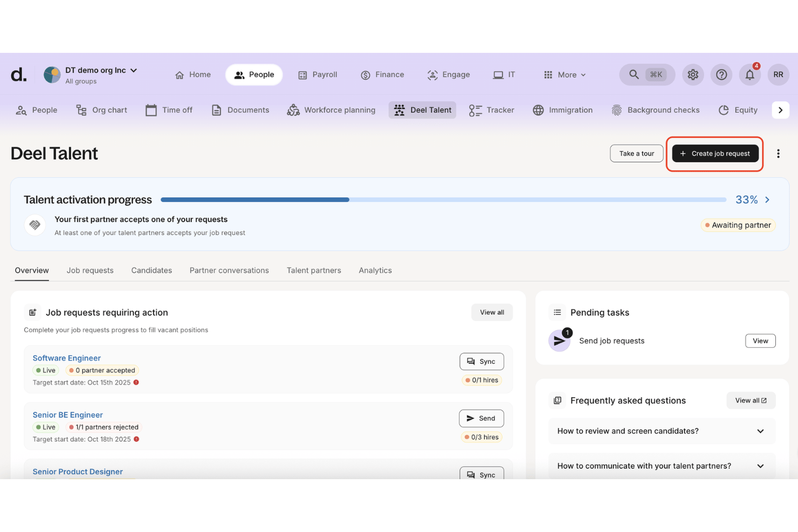Switch to the Candidates tab
The height and width of the screenshot is (532, 798).
click(152, 271)
